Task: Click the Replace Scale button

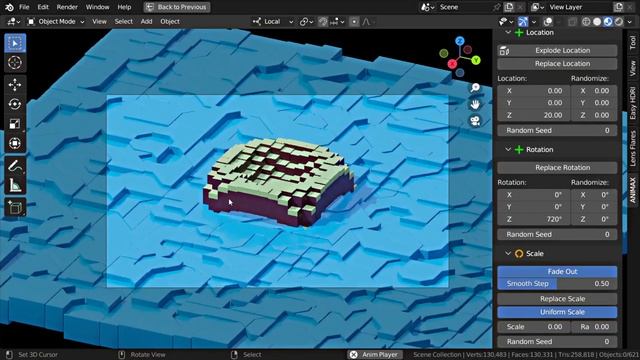Action: [x=557, y=299]
